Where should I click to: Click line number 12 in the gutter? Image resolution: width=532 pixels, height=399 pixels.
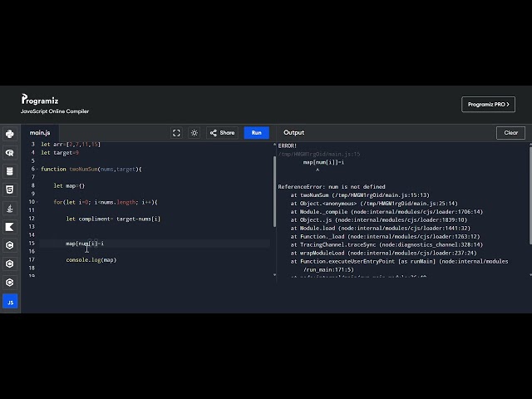click(x=32, y=219)
